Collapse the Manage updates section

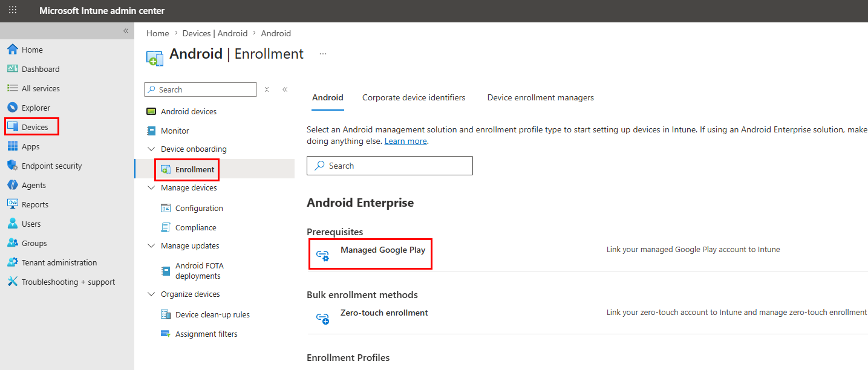tap(151, 245)
